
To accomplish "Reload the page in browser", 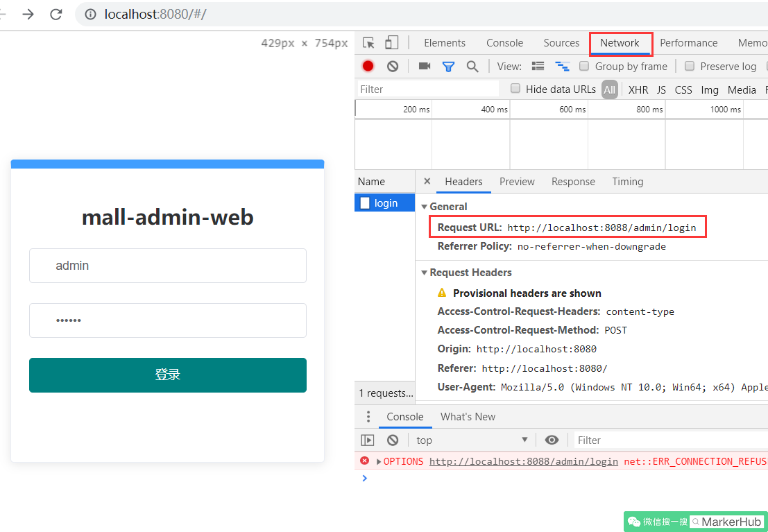I will (56, 14).
